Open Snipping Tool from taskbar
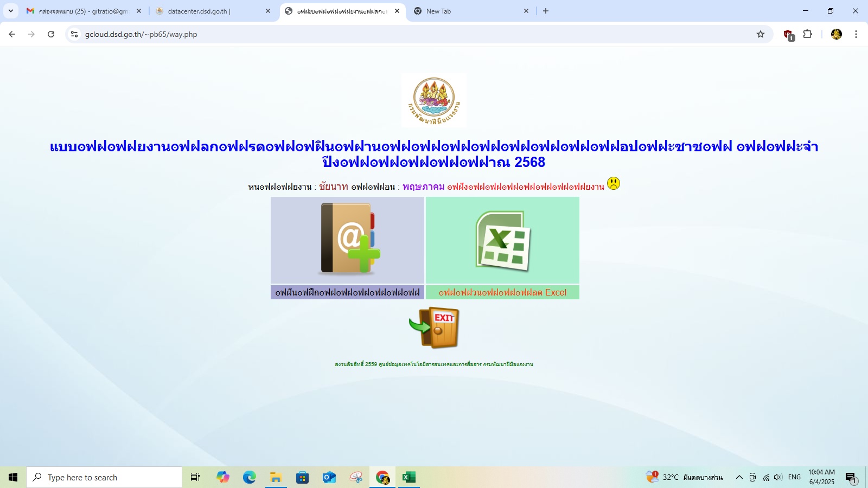 click(x=356, y=477)
